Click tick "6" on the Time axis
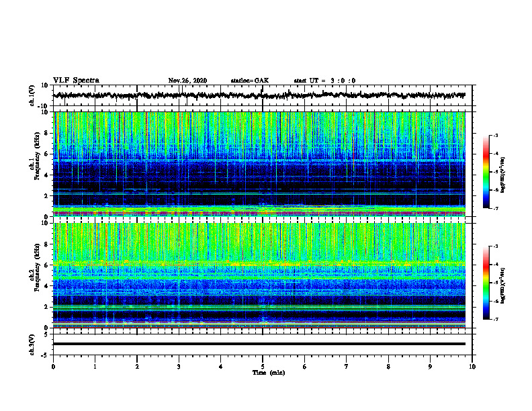 [x=305, y=367]
